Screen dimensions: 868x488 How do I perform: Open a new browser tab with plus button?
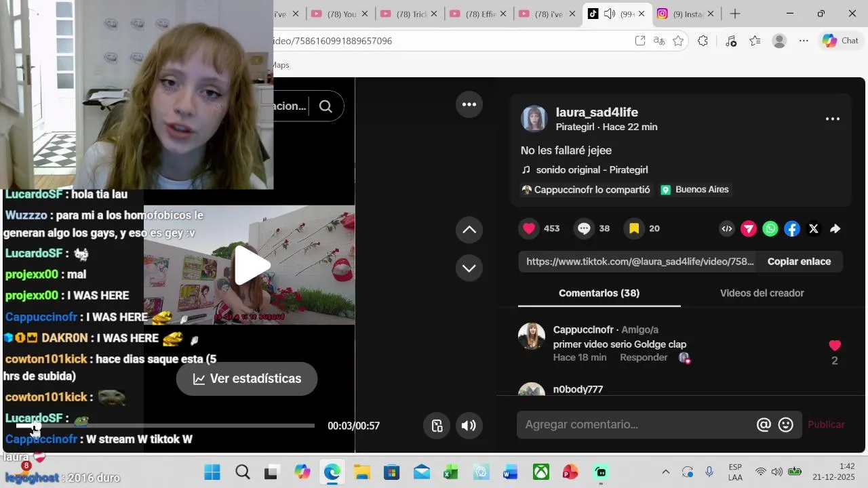coord(735,14)
